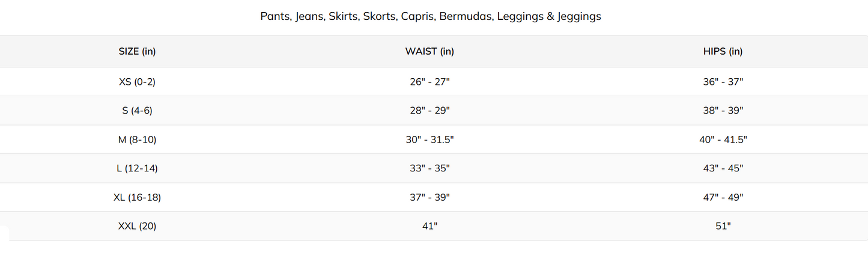Select the M (8-10) size cell
The image size is (868, 276).
click(137, 140)
